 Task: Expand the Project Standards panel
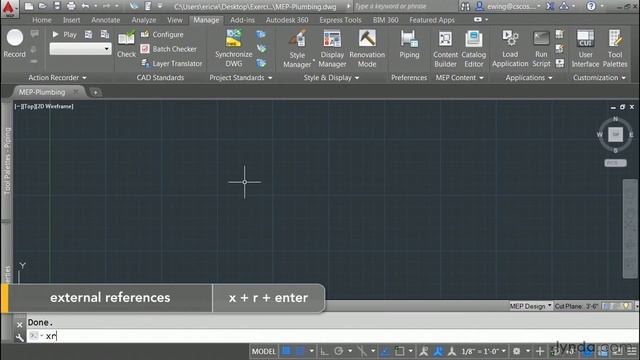[240, 78]
